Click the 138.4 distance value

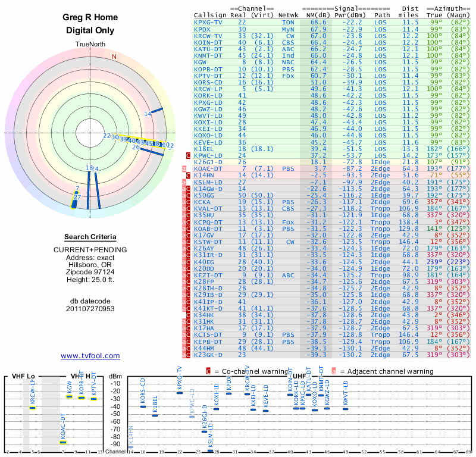pos(409,223)
